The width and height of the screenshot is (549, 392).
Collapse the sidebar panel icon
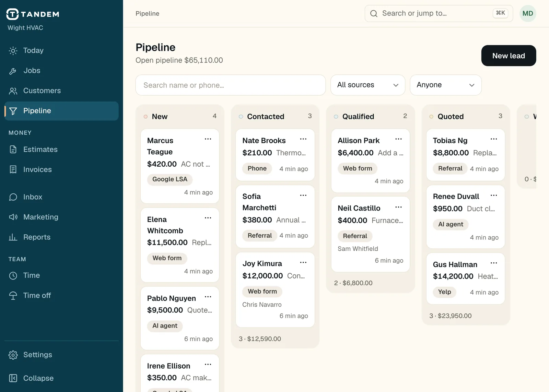click(x=13, y=378)
